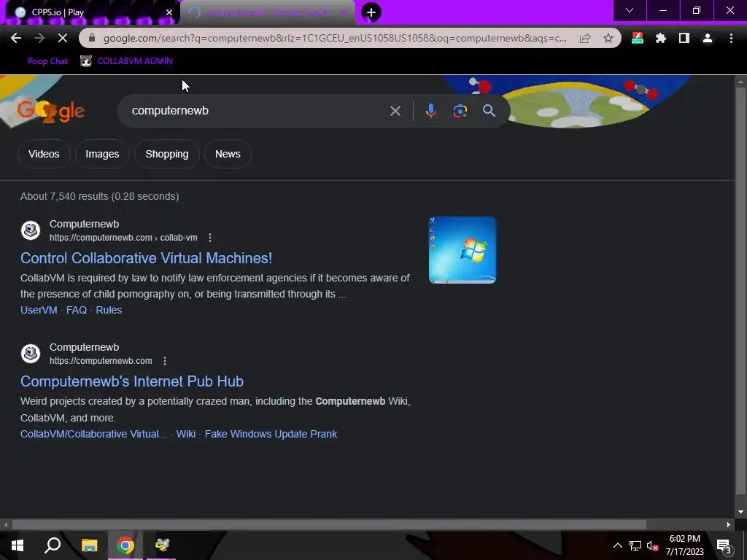Clear the search box text
Screen dimensions: 747x560
tap(395, 111)
